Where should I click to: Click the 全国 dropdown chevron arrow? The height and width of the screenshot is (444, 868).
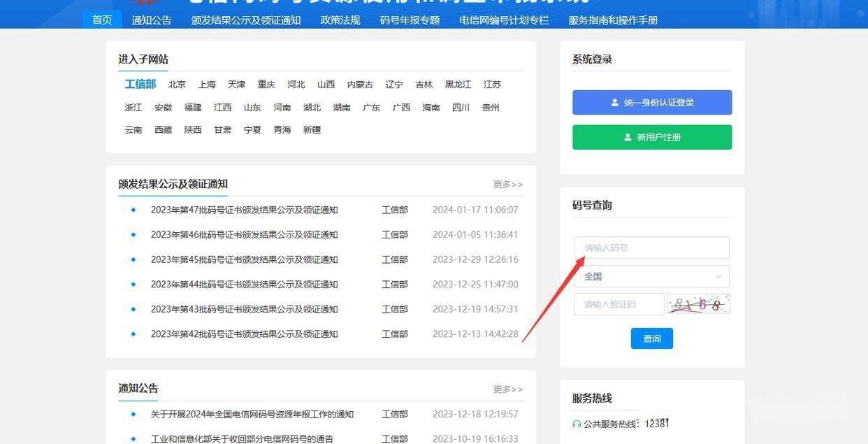[718, 276]
